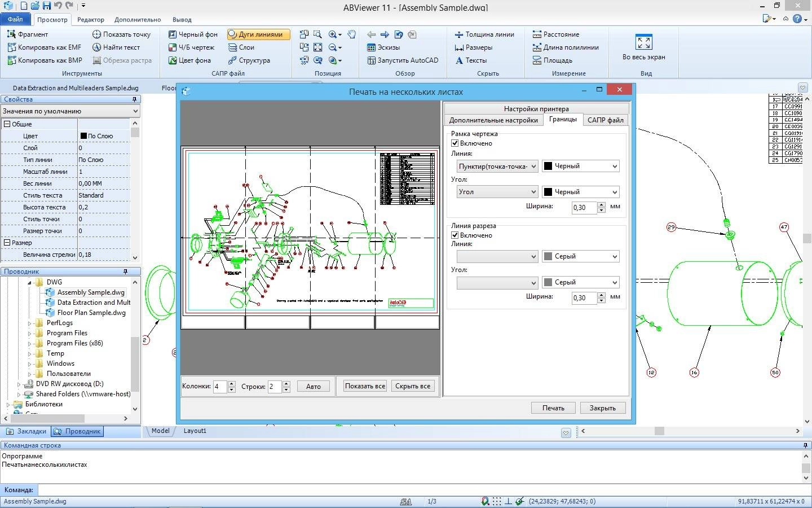Screen dimensions: 812x508
Task: Collapse the Общие property group
Action: point(7,124)
